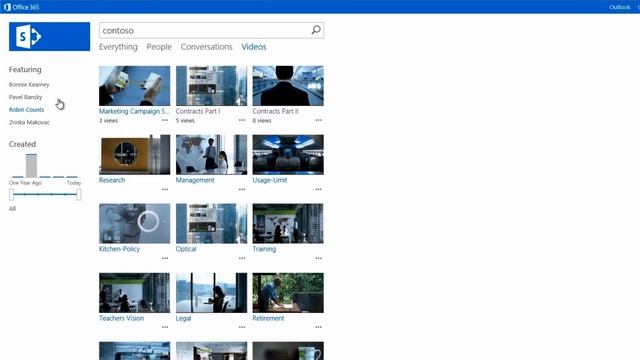Open ellipsis menu for Optical
The width and height of the screenshot is (640, 360).
(x=242, y=258)
